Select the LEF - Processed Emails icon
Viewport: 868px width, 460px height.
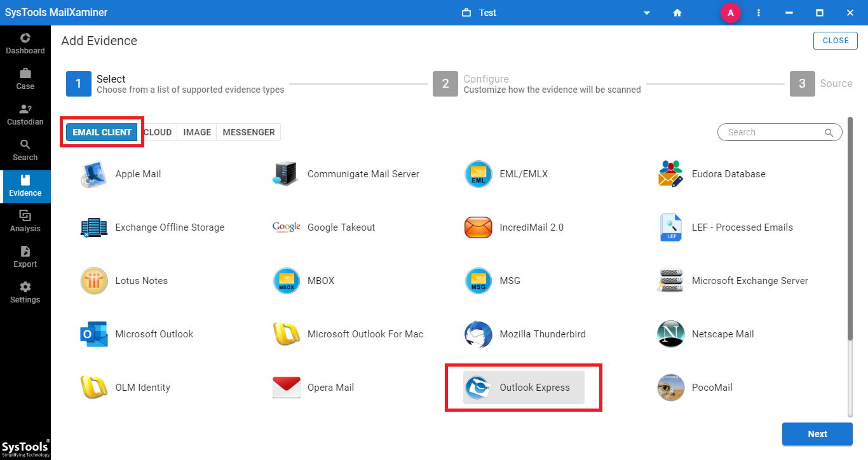[670, 227]
